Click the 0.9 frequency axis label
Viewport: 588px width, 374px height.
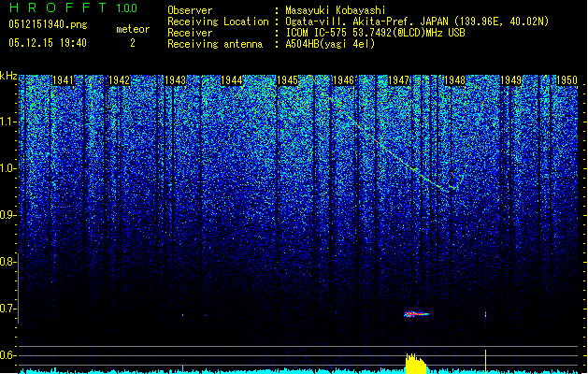7,215
